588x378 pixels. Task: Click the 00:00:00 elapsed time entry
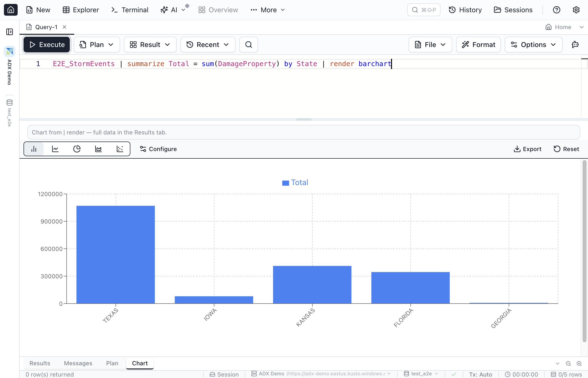(521, 374)
